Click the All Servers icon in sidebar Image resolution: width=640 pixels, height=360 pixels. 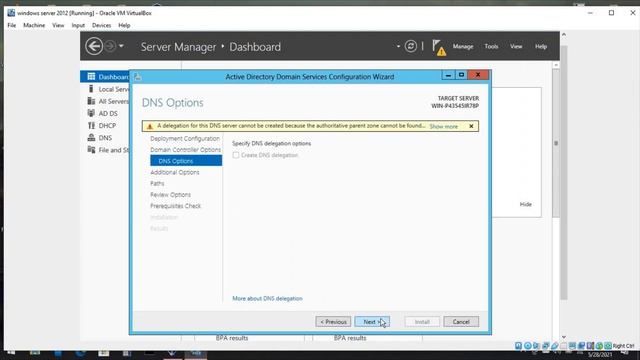[91, 101]
